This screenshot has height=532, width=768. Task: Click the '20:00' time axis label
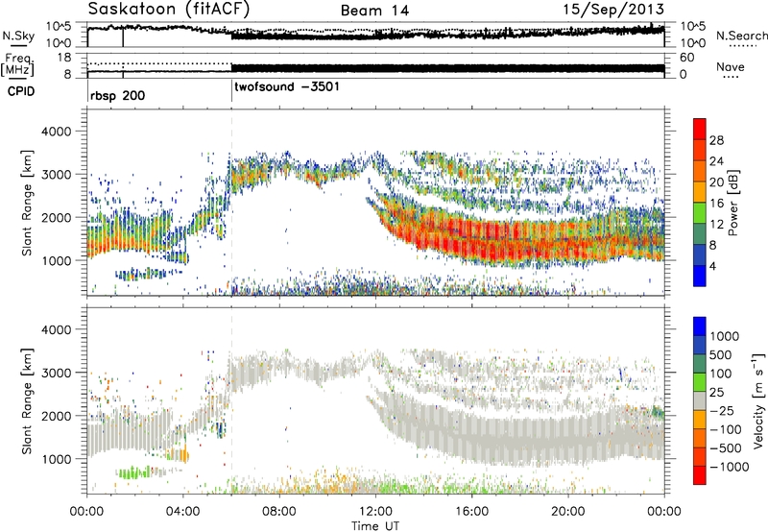(568, 512)
